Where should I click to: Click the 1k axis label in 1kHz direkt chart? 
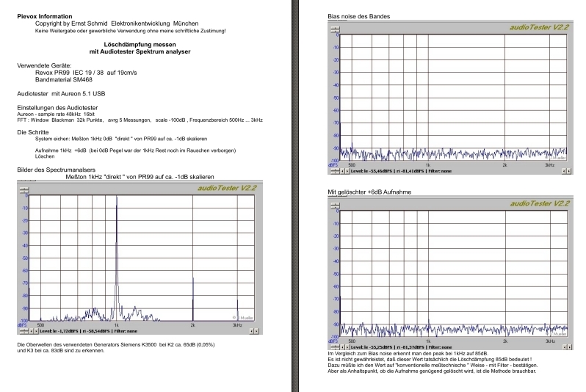[117, 325]
